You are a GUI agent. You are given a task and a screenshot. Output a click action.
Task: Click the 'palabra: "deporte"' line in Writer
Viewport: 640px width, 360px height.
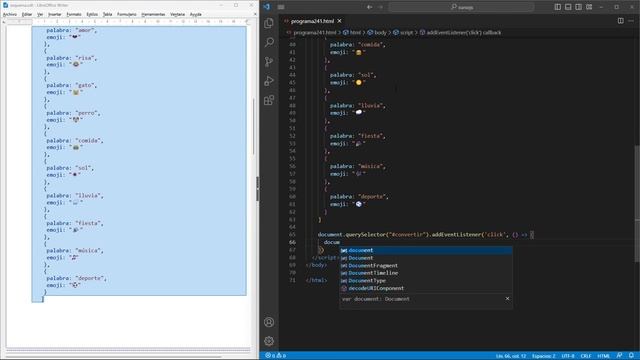click(76, 278)
